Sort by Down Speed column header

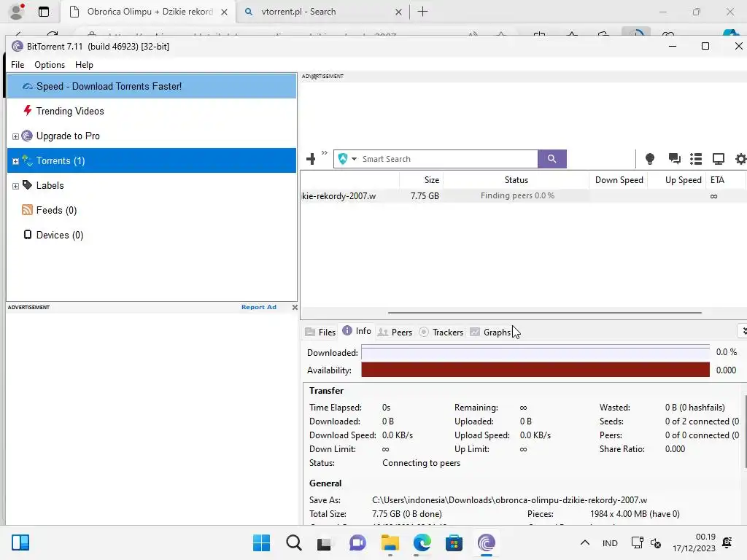619,180
